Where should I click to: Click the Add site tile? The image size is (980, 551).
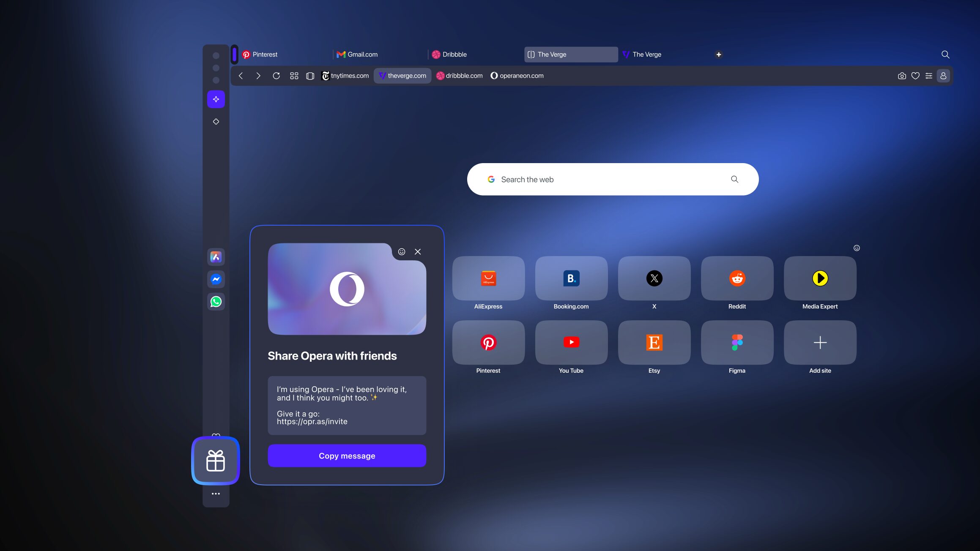[820, 343]
